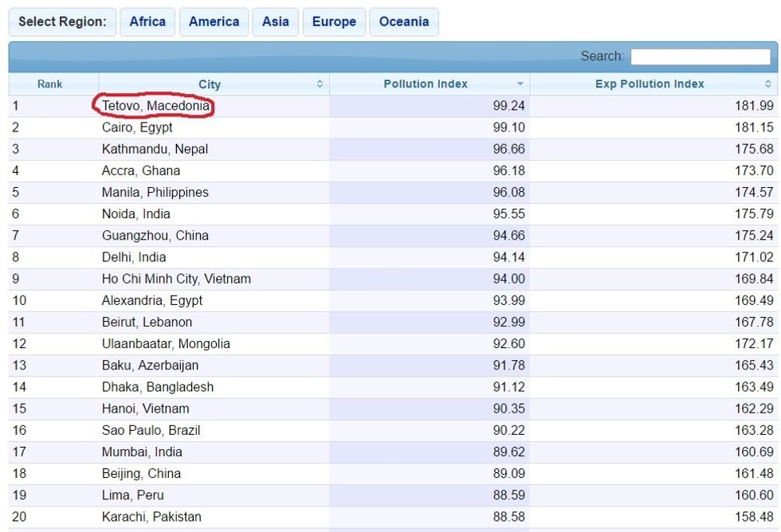Switch to the Europe region
Screen dimensions: 781x532
click(x=334, y=22)
